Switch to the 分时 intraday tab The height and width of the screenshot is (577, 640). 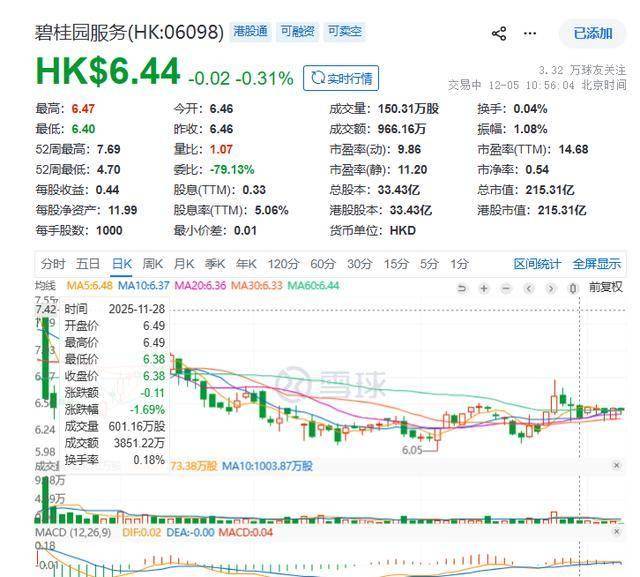pos(53,264)
